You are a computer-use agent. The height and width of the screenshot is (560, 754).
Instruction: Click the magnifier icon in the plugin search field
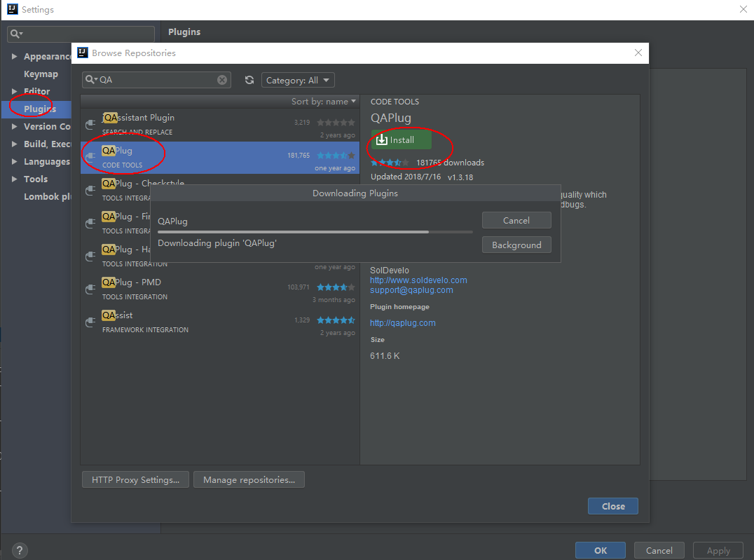[x=91, y=80]
